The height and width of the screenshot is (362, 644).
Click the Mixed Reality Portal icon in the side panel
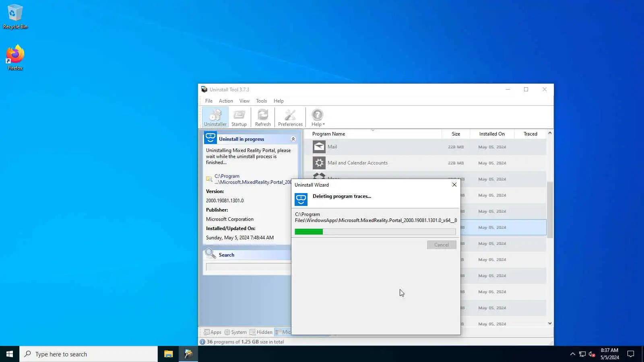pos(211,138)
